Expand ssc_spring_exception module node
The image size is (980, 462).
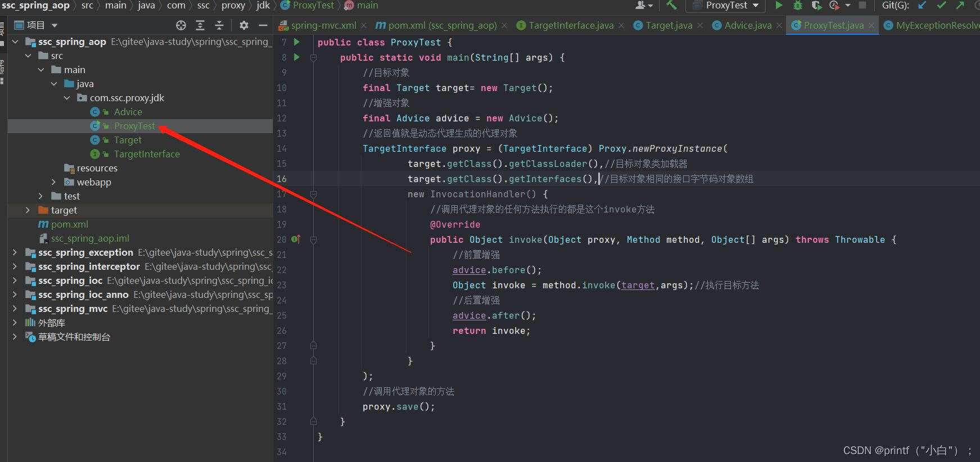point(15,252)
